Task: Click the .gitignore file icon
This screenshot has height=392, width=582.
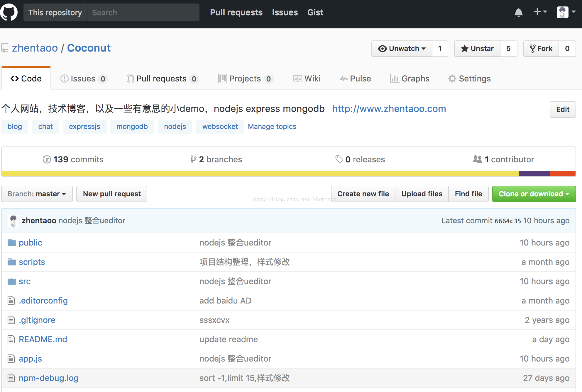Action: (x=11, y=320)
